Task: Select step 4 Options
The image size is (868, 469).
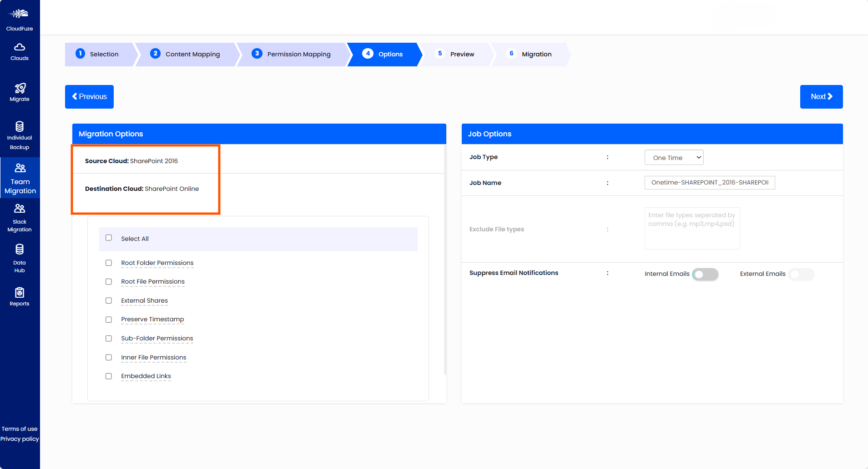Action: [384, 54]
